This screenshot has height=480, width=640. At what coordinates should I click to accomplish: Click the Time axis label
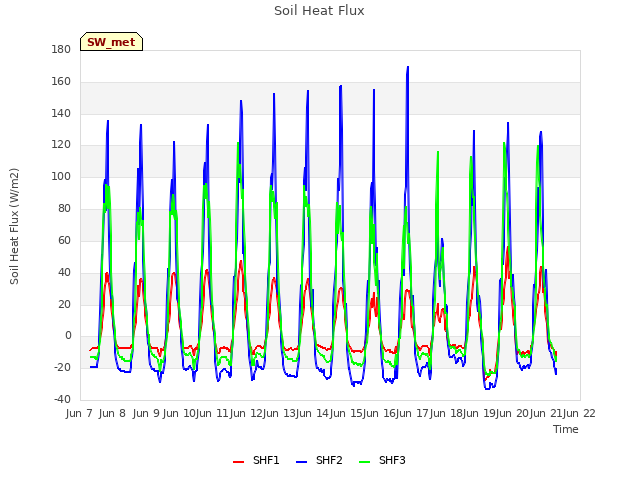[566, 429]
